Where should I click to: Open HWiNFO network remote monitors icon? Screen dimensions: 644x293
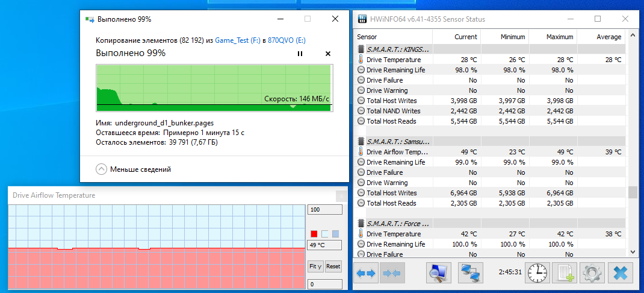(x=471, y=273)
